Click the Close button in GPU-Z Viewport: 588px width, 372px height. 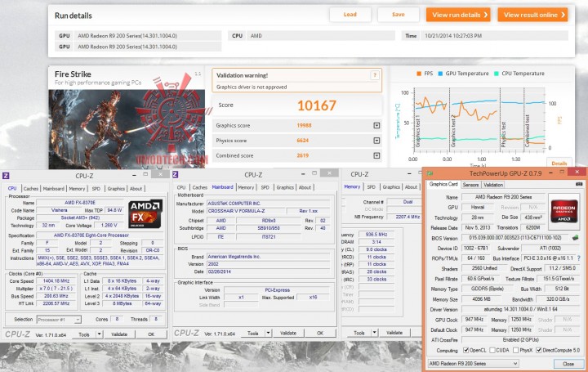tap(568, 364)
